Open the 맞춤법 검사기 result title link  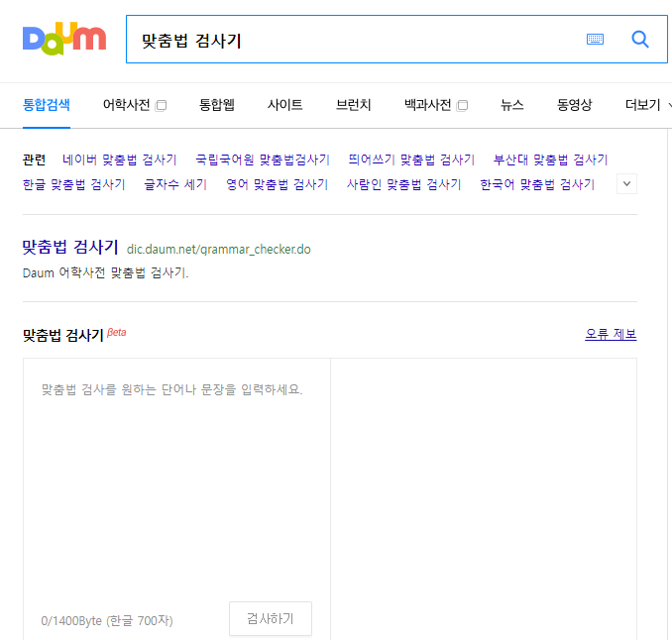pyautogui.click(x=70, y=247)
